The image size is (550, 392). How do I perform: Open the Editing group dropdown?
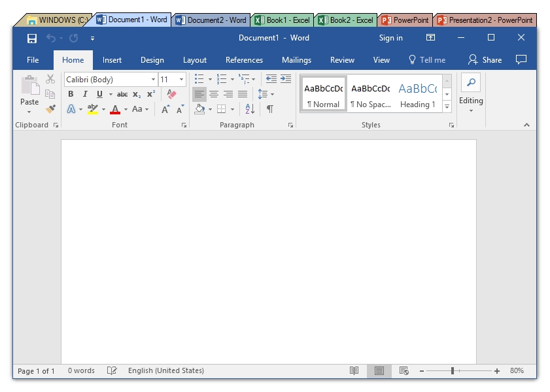471,93
